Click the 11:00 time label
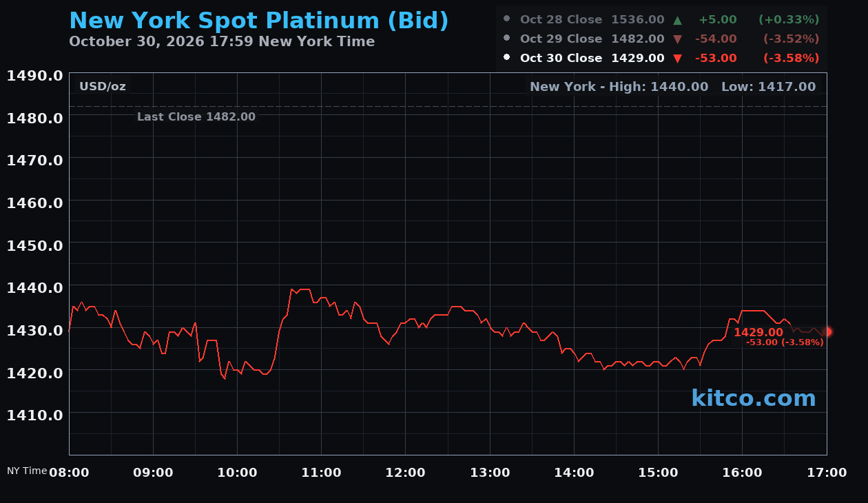Screen dimensions: 868x503 [x=322, y=473]
